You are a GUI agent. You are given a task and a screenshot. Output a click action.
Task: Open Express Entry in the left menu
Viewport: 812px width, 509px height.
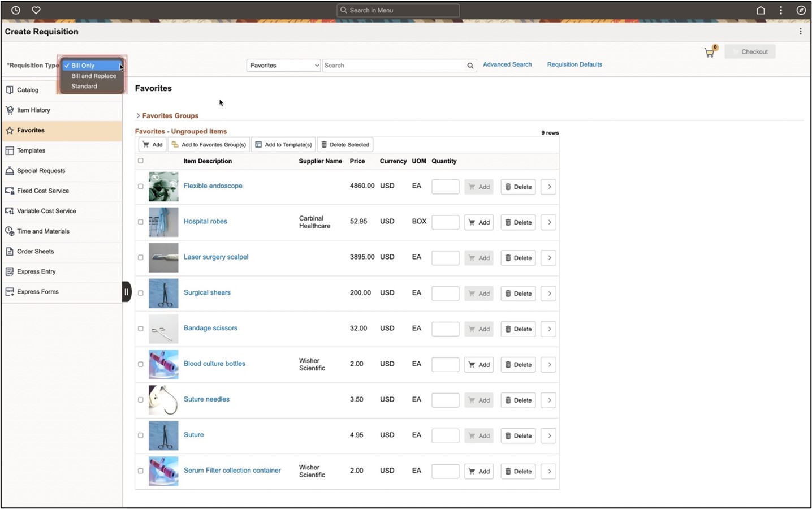62,272
